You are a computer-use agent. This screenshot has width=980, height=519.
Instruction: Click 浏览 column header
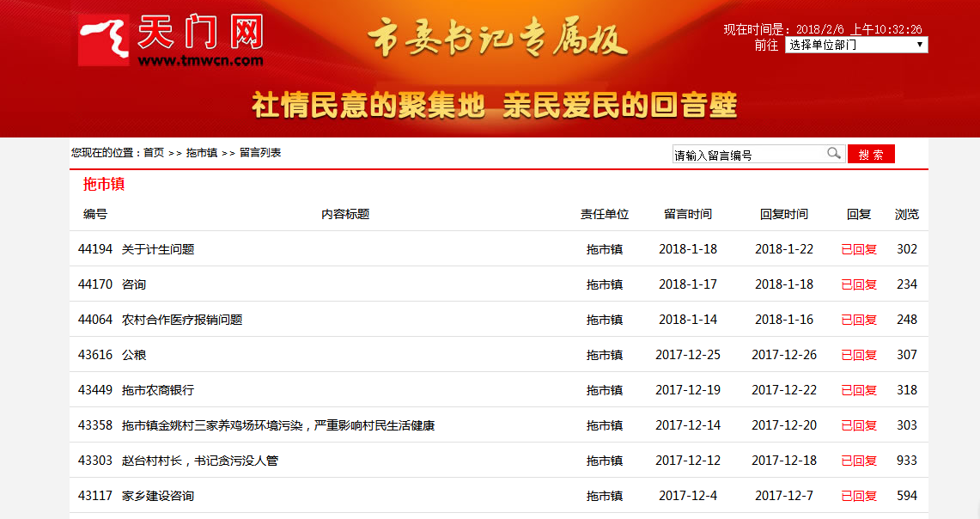(x=907, y=215)
